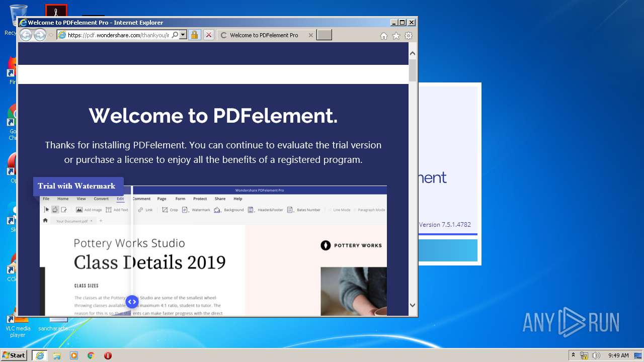Open the Convert tab in PDFelement preview
The image size is (644, 362).
click(x=101, y=199)
